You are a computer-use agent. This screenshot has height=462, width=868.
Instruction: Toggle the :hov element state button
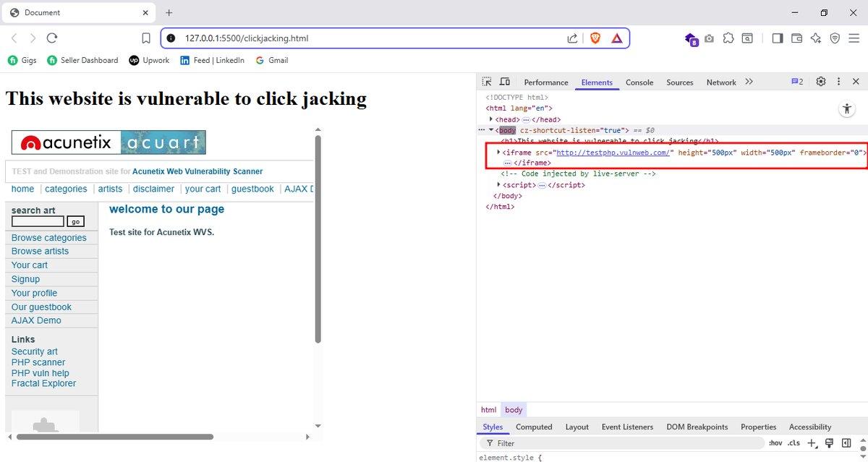pyautogui.click(x=775, y=443)
